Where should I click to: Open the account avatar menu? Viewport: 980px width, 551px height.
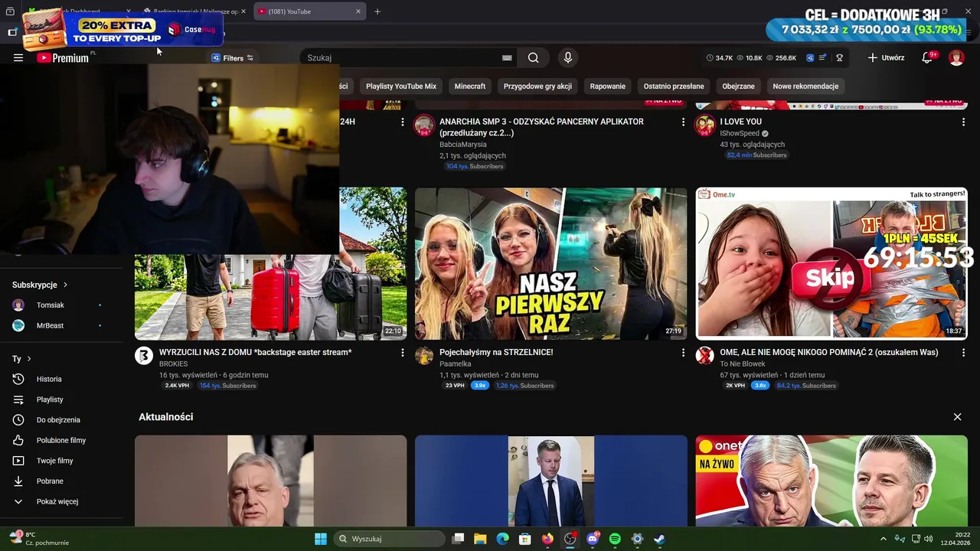click(956, 57)
